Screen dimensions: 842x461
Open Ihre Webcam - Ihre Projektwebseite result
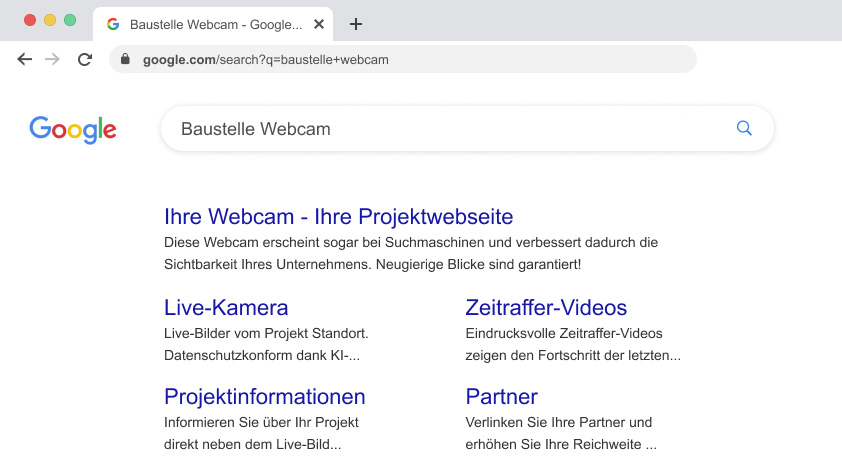(x=338, y=217)
